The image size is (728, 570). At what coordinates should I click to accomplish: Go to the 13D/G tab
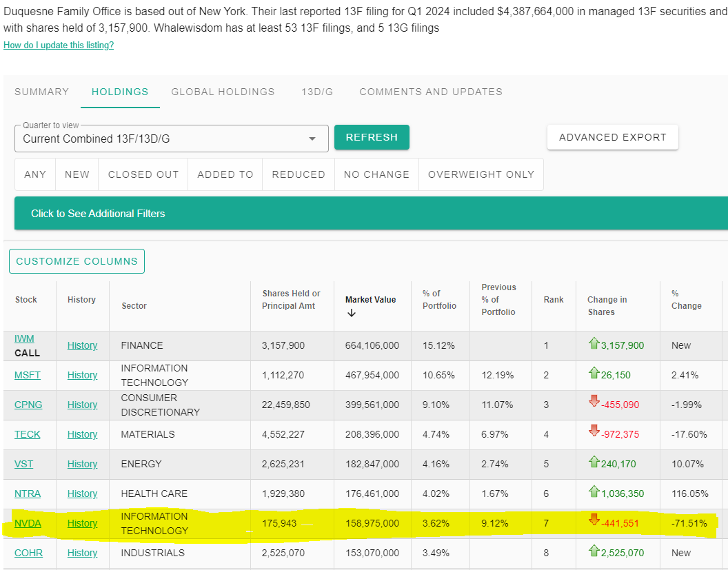click(x=317, y=92)
